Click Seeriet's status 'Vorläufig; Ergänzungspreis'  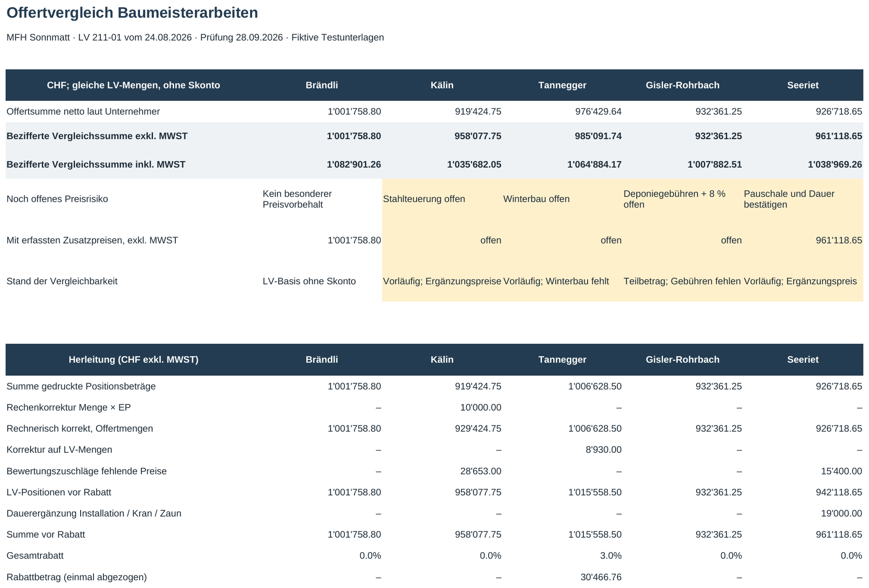(x=800, y=281)
